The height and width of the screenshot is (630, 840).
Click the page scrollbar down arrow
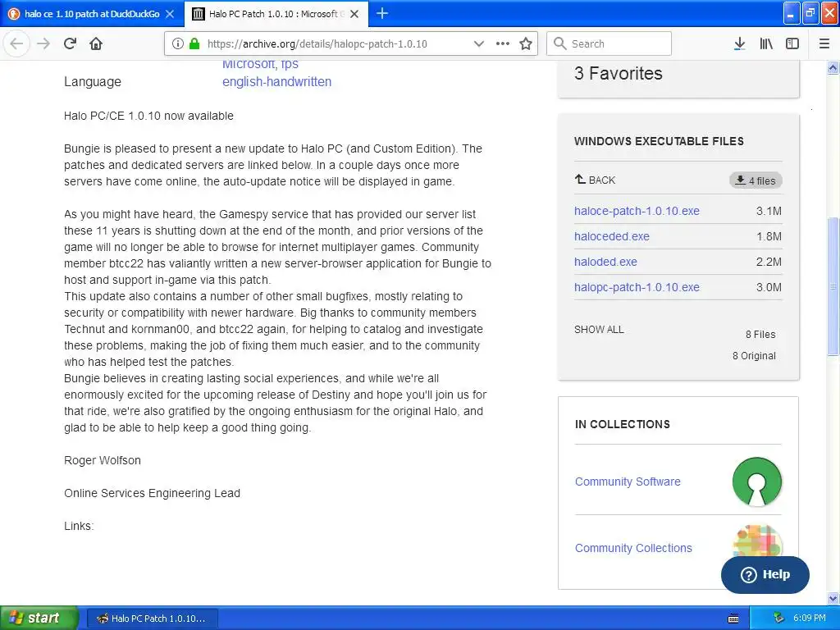tap(833, 598)
